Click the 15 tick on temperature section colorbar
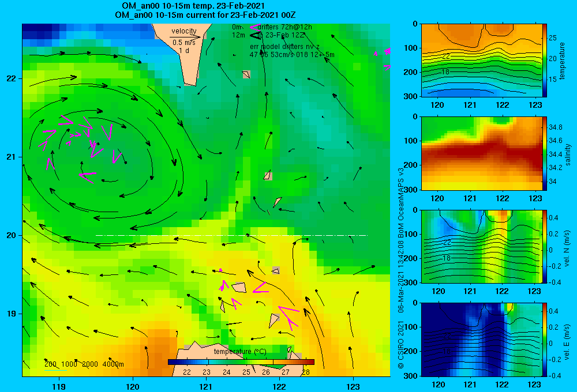This screenshot has height=392, width=577. [x=553, y=80]
